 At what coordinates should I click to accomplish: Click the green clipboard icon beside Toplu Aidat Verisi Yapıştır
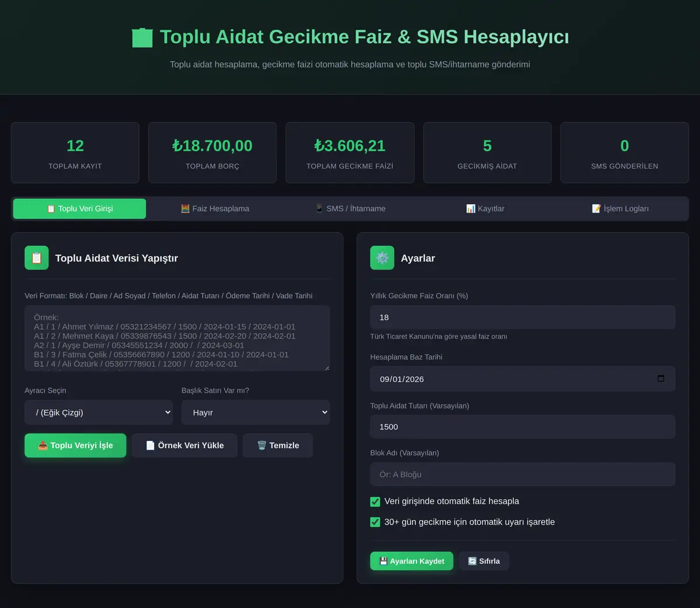click(36, 258)
